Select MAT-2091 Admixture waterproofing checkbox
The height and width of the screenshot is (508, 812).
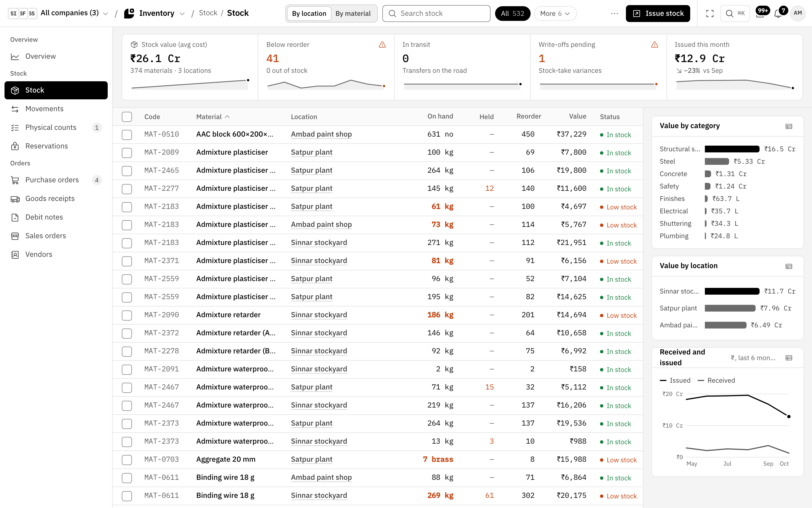[127, 370]
